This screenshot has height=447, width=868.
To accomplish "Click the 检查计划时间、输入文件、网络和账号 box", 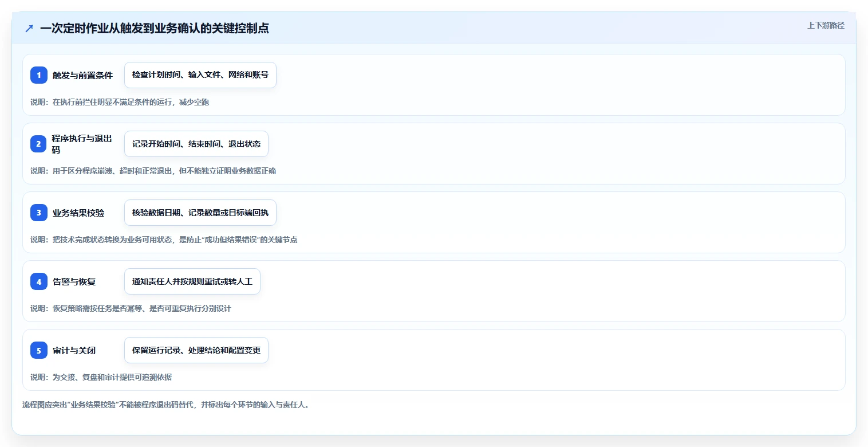I will tap(200, 75).
